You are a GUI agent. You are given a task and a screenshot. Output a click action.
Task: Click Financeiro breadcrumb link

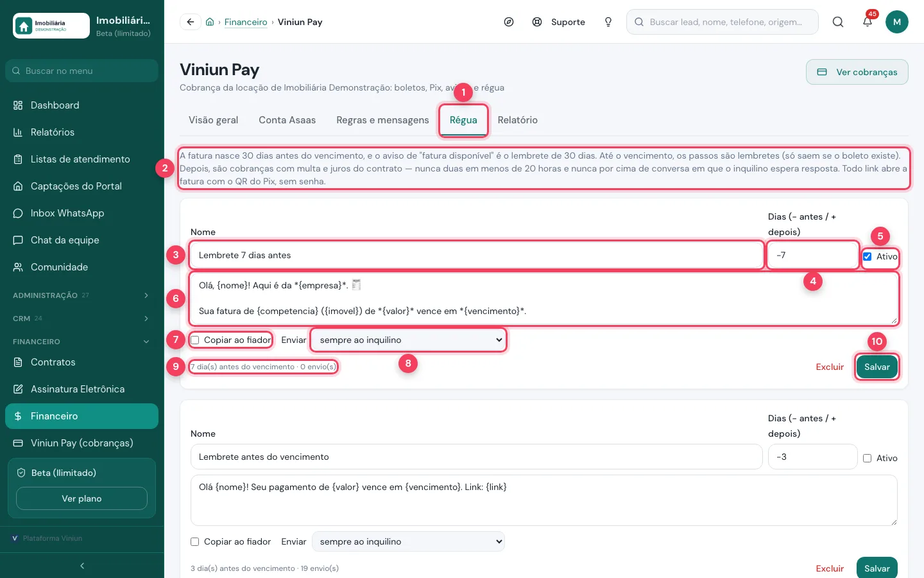pyautogui.click(x=246, y=22)
